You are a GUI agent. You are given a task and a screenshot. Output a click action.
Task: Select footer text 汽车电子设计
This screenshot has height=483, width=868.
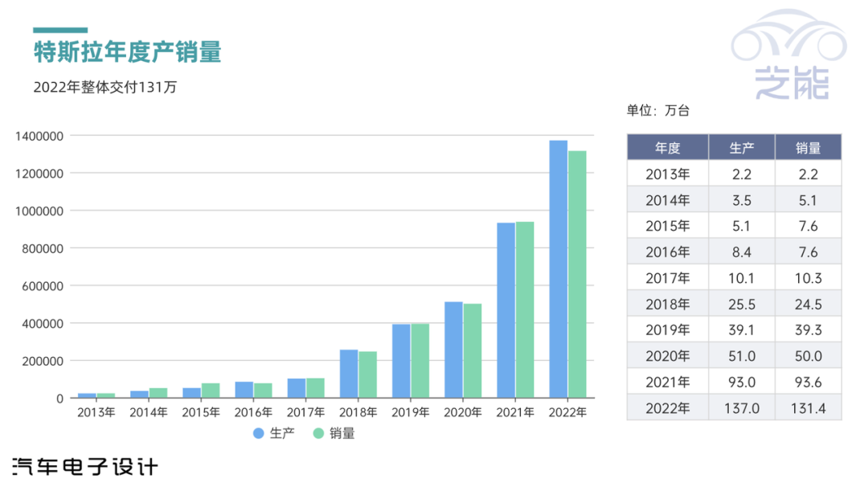click(85, 467)
